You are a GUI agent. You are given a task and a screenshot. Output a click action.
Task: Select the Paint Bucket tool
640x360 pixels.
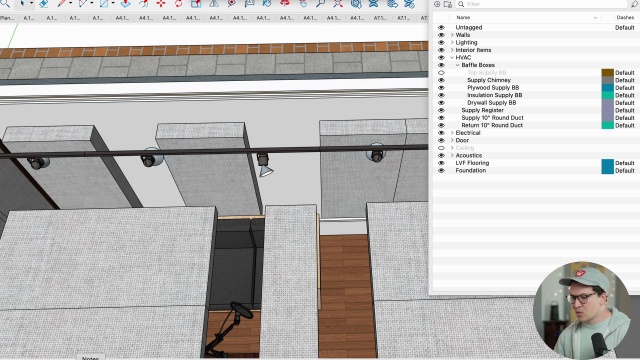(267, 4)
